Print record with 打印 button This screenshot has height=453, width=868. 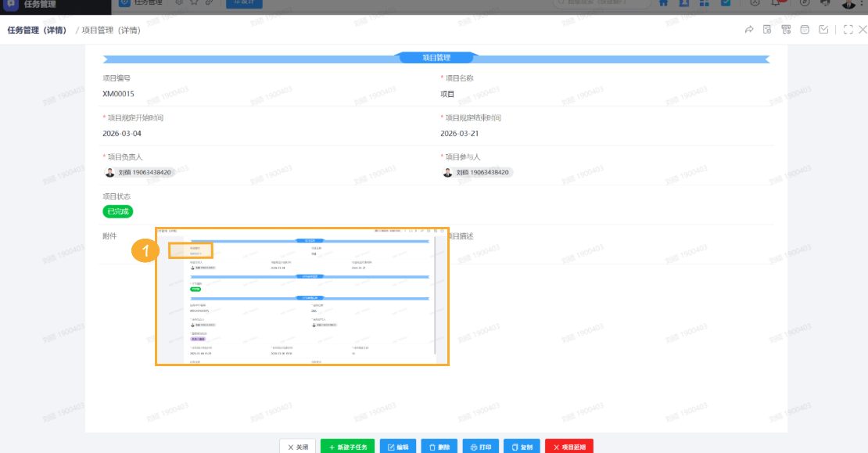tap(480, 447)
